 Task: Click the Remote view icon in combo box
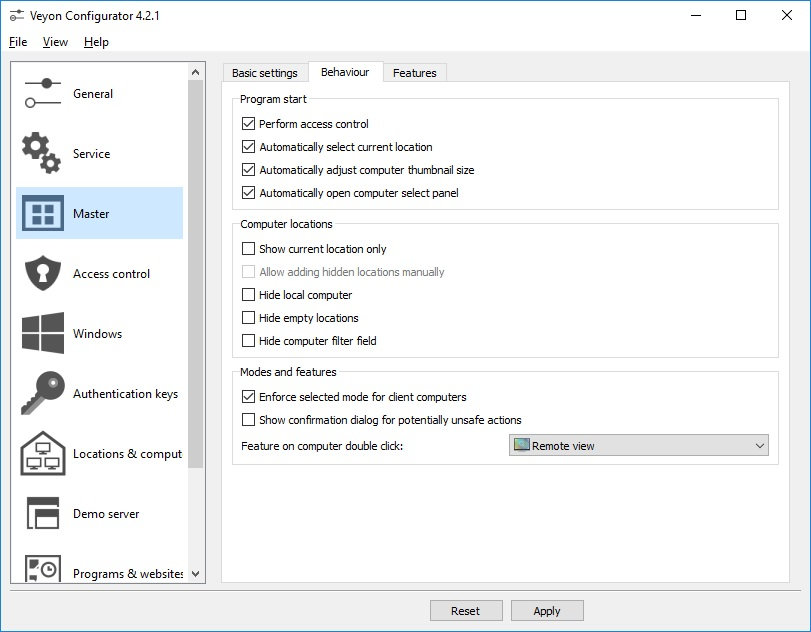[x=521, y=445]
